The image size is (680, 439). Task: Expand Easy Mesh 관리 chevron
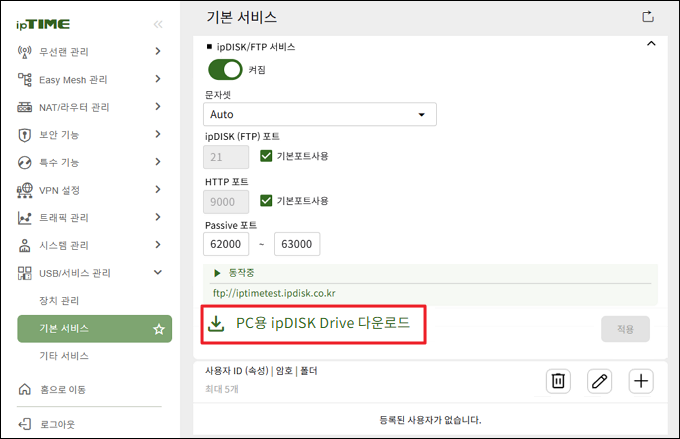click(158, 79)
